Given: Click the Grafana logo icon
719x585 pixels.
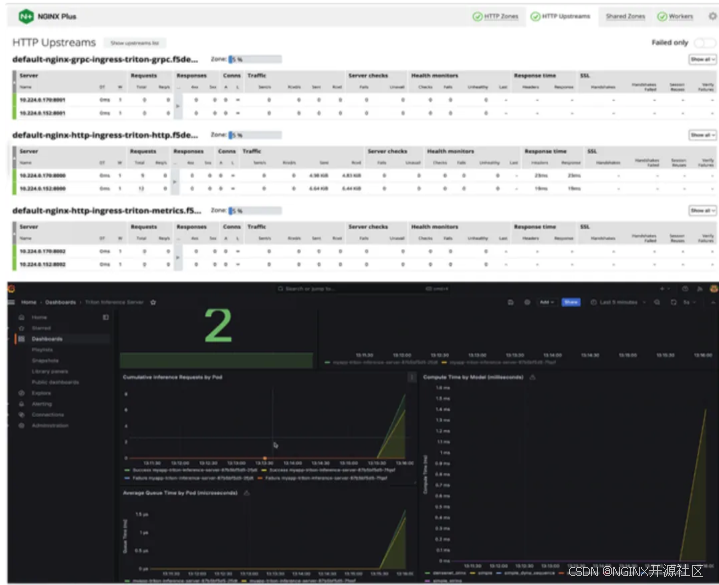Looking at the screenshot, I should pos(11,288).
